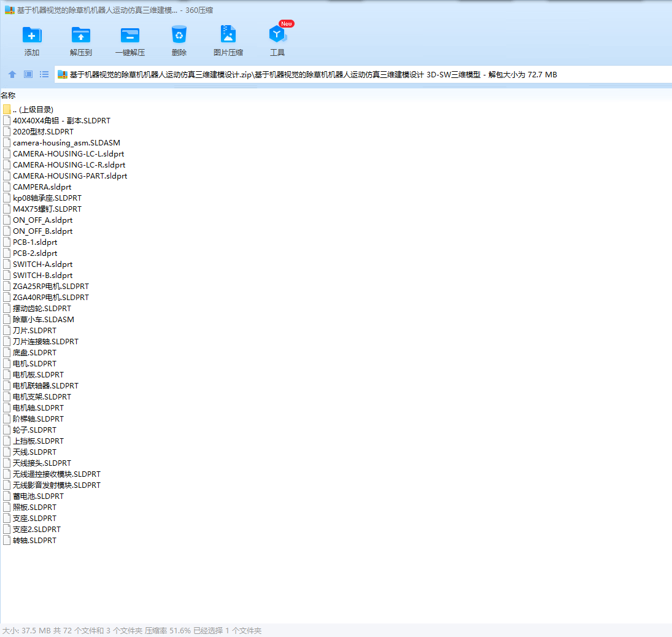Sort by the 名称 column header
672x637 pixels.
[x=8, y=95]
